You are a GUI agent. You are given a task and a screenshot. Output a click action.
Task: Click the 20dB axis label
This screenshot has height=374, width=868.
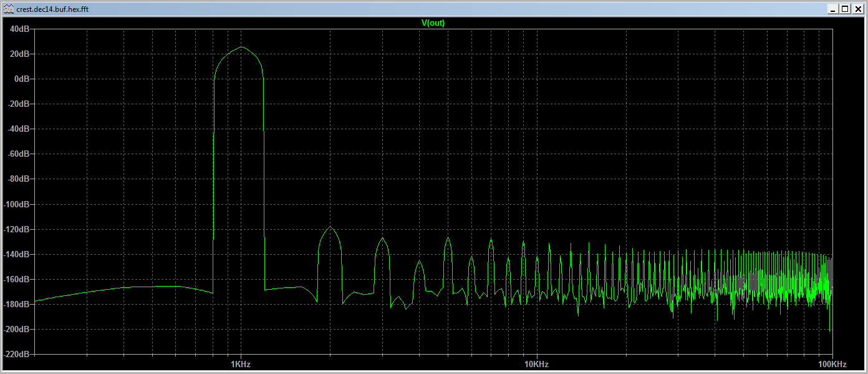19,54
